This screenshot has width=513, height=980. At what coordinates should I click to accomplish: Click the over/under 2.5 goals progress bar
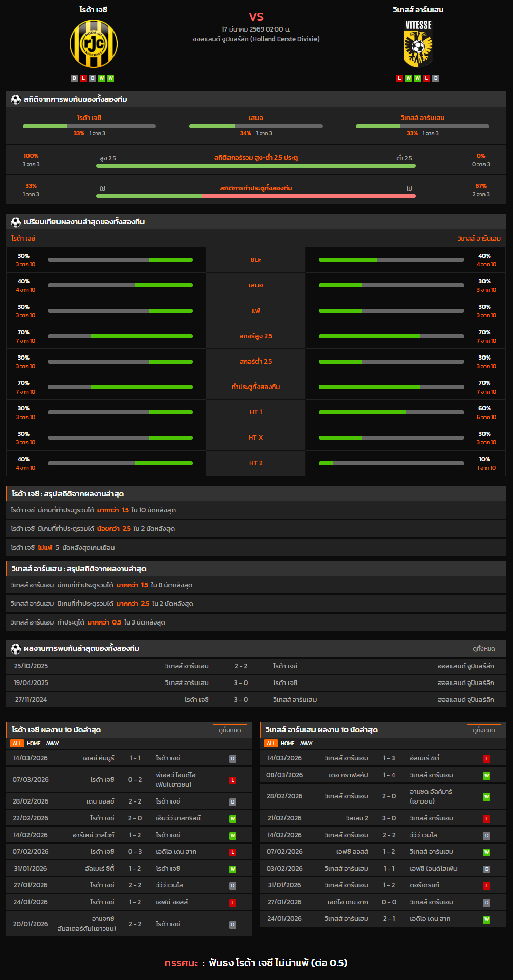pos(256,166)
